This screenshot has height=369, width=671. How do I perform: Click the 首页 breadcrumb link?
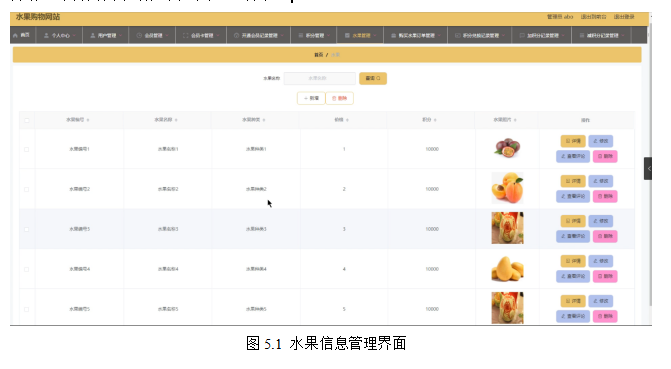click(318, 55)
